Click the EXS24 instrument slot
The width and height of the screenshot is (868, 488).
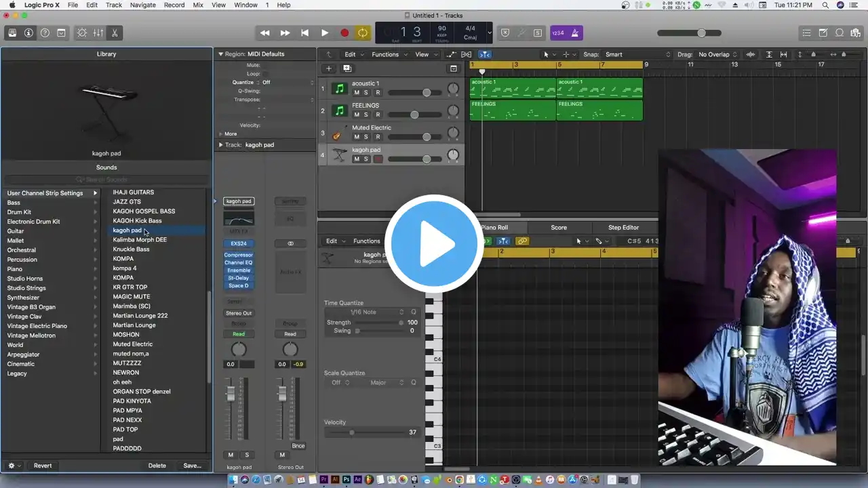tap(239, 243)
